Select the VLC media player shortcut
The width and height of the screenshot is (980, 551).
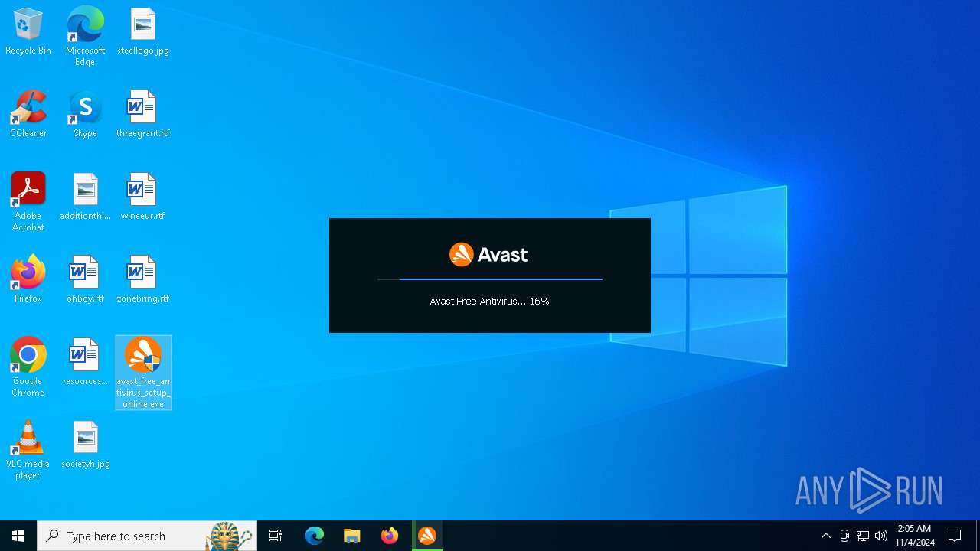(28, 450)
